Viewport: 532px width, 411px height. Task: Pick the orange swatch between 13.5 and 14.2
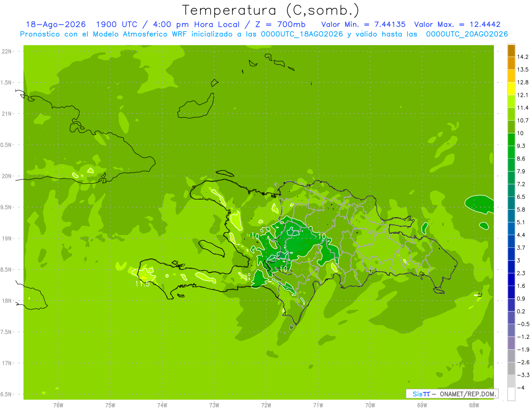coord(511,63)
